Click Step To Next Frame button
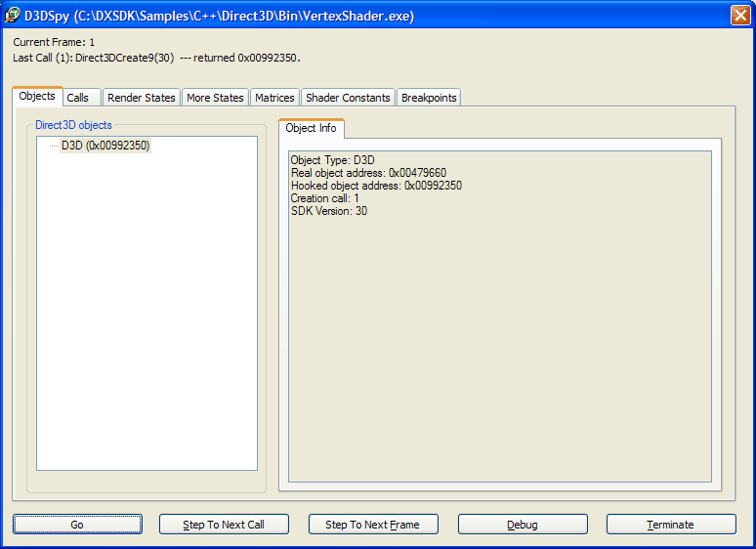The width and height of the screenshot is (756, 549). (x=373, y=525)
